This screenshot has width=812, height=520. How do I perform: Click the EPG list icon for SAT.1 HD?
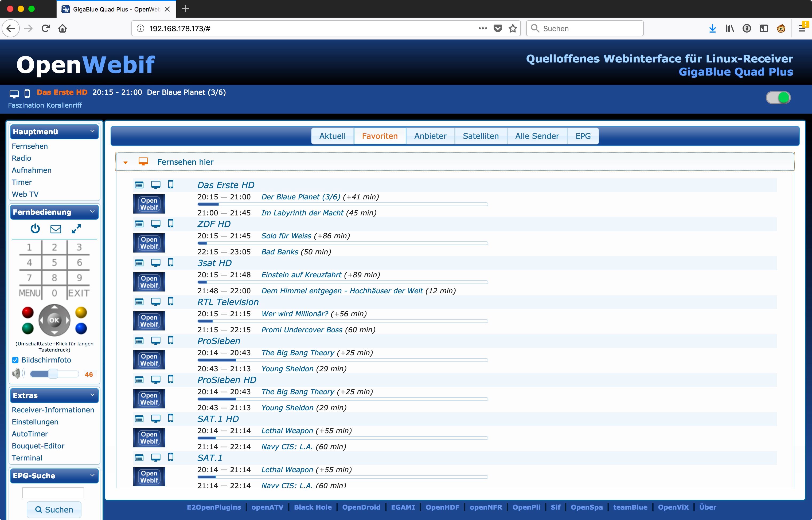point(139,419)
